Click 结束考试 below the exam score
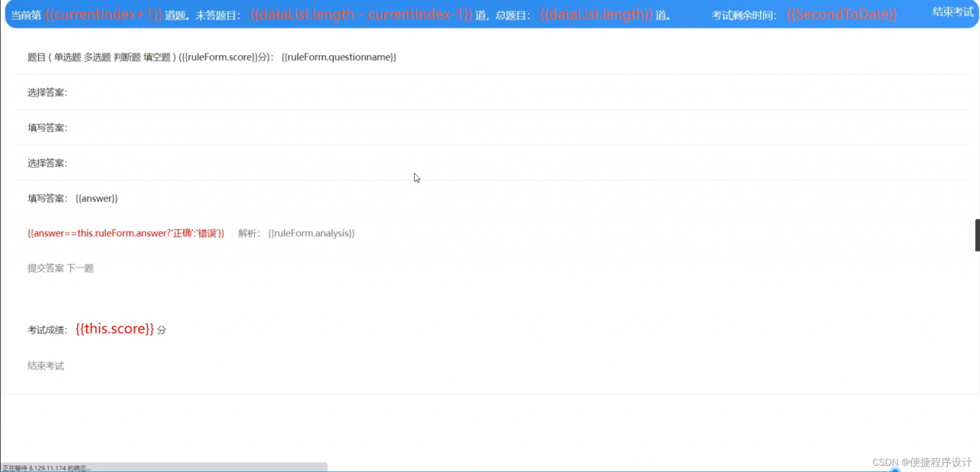The width and height of the screenshot is (980, 472). (46, 366)
